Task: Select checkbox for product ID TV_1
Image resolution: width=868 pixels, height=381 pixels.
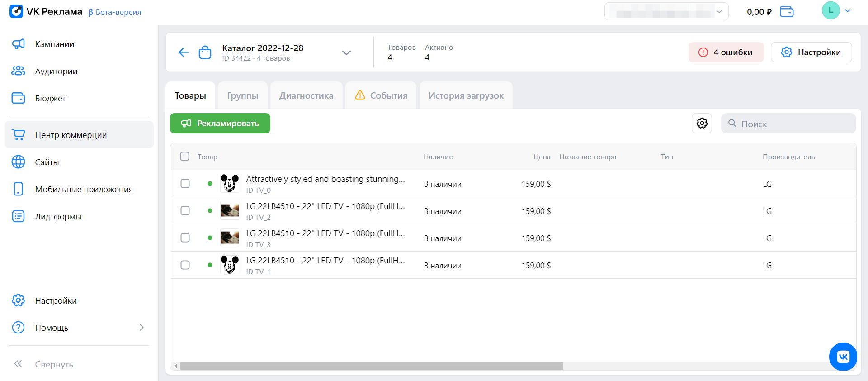Action: point(185,265)
